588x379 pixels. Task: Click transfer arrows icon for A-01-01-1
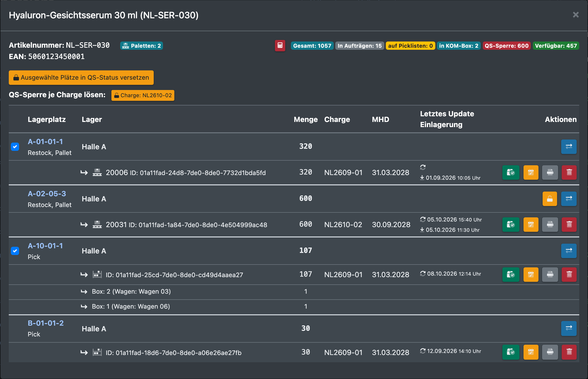(x=569, y=147)
